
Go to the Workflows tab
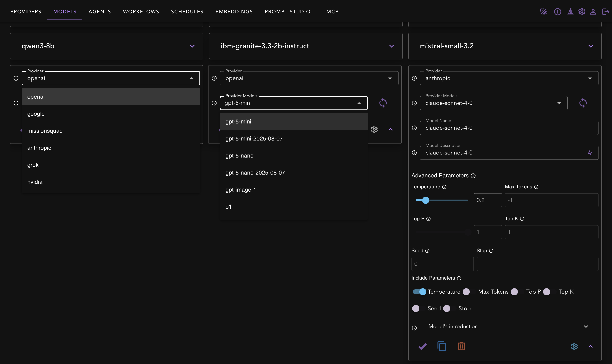pos(141,12)
